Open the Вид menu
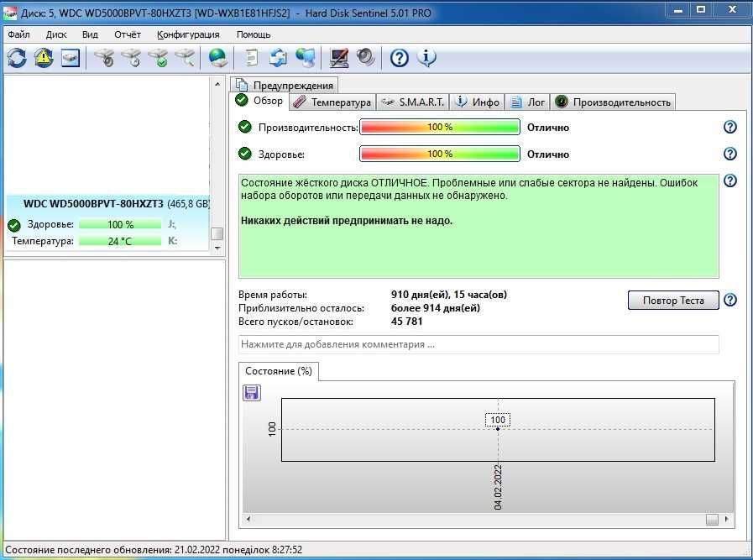753x560 pixels. click(x=90, y=34)
